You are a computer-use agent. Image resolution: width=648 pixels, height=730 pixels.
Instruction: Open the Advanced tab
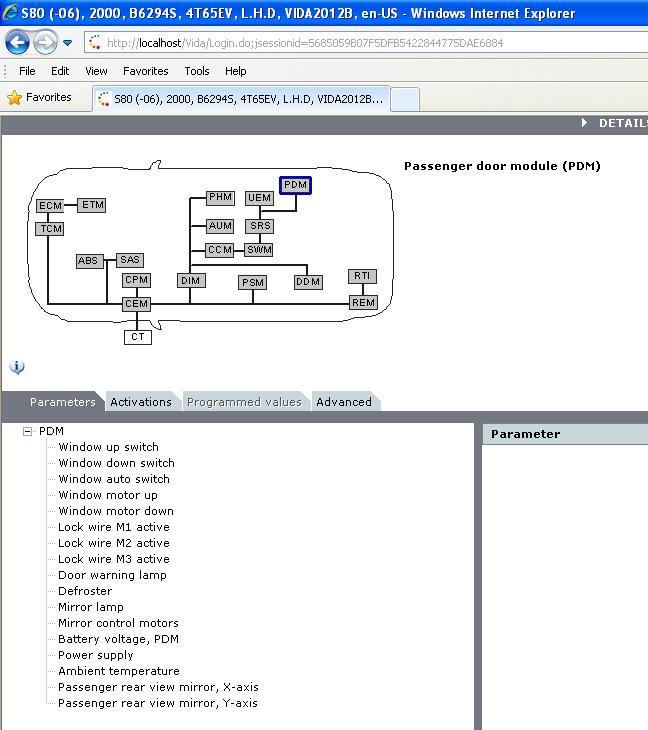pyautogui.click(x=343, y=402)
